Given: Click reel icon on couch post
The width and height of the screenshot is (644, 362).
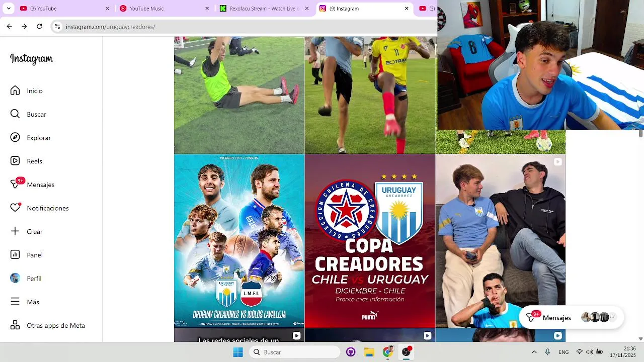Looking at the screenshot, I should tap(557, 162).
